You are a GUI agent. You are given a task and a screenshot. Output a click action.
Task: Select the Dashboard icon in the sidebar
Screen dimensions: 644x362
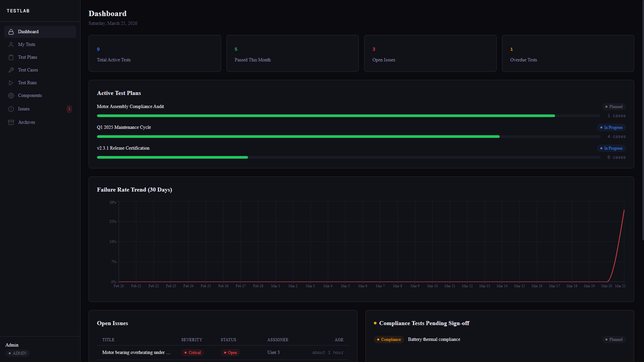click(x=11, y=32)
